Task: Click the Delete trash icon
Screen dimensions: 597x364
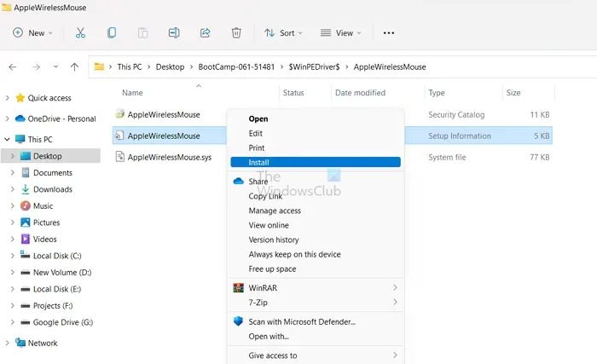Action: [236, 33]
